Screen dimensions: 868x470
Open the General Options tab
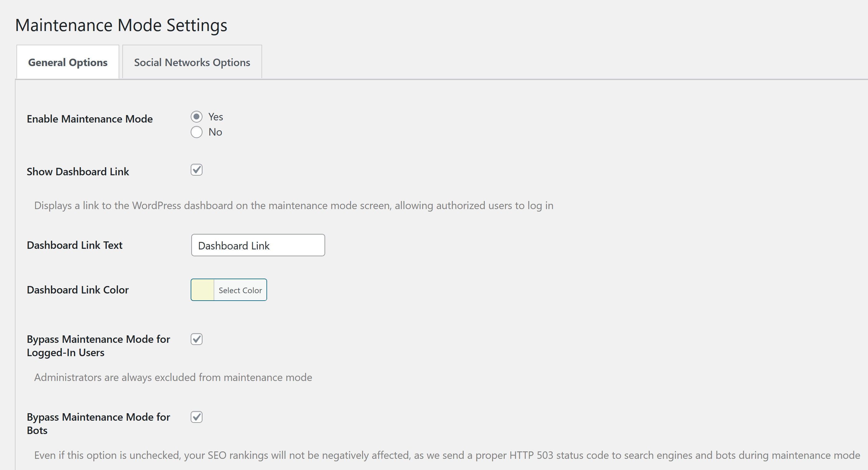[68, 62]
